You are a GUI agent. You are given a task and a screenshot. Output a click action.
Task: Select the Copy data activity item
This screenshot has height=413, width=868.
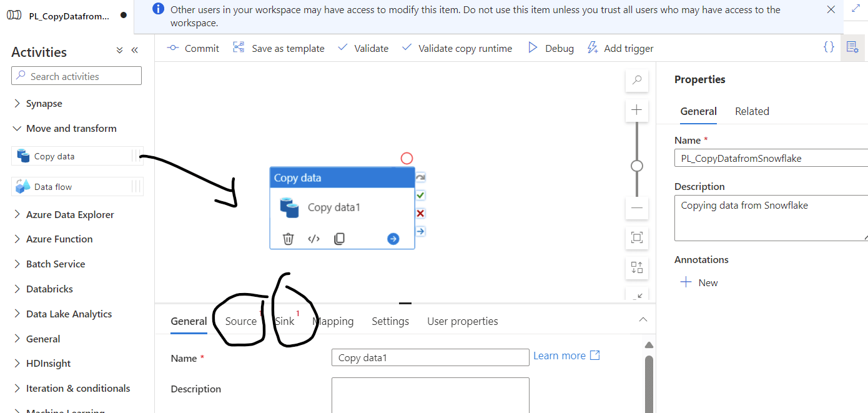pyautogui.click(x=77, y=156)
